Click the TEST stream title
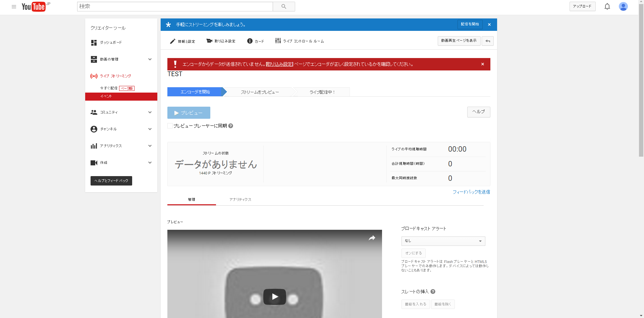Image resolution: width=644 pixels, height=318 pixels. click(175, 74)
